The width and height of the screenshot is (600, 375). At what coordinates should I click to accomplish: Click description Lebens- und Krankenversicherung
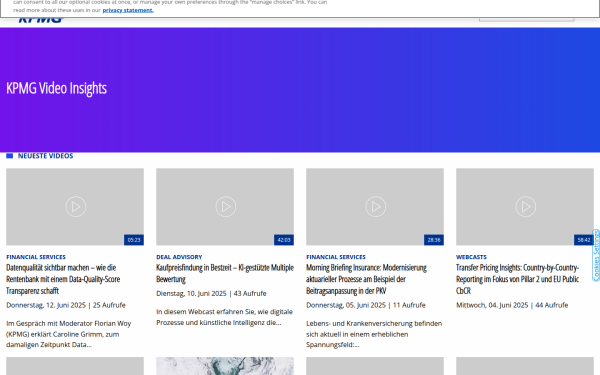[x=374, y=334]
